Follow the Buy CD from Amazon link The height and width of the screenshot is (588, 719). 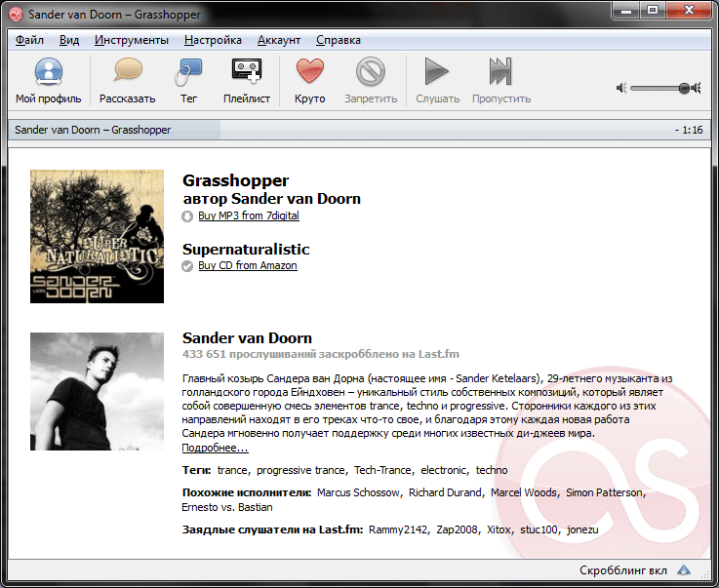click(x=248, y=265)
